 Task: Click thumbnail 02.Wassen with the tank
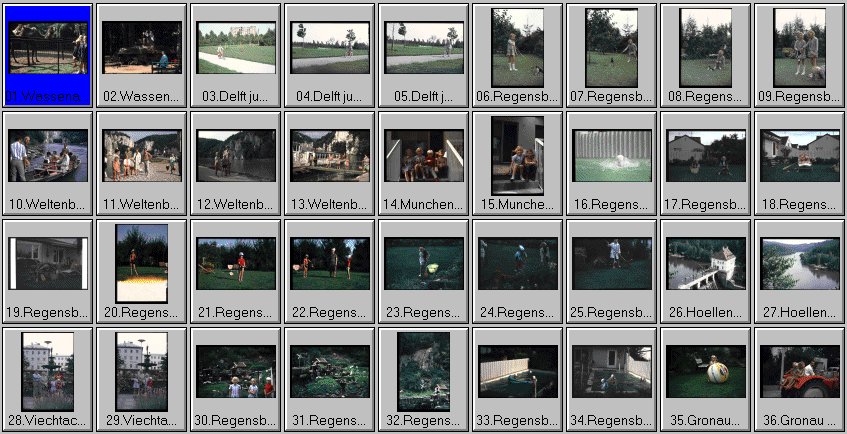click(x=142, y=48)
